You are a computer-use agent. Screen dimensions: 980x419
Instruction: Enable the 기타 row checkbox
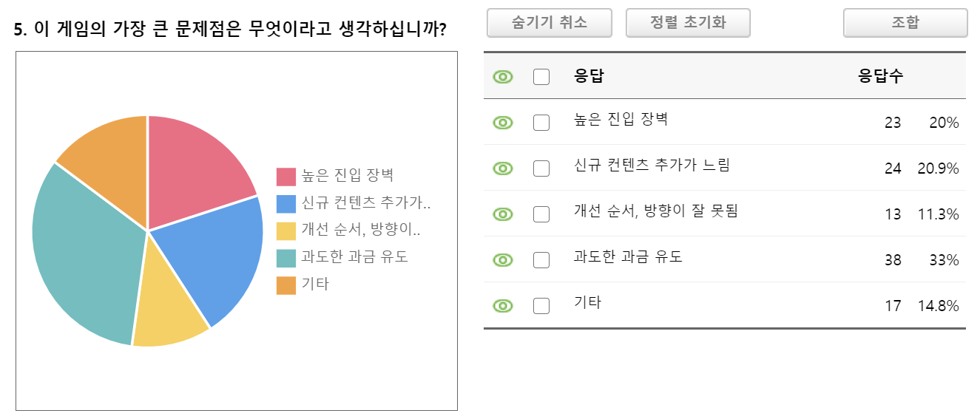click(541, 306)
